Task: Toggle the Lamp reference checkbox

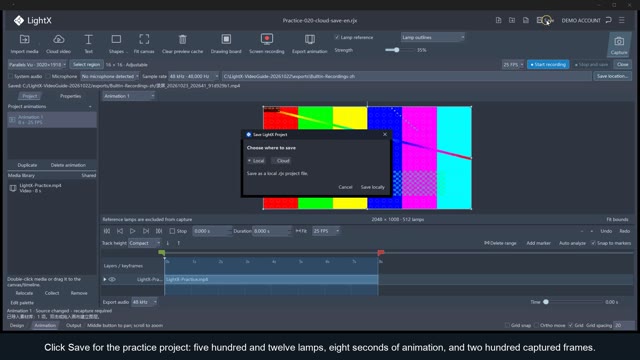Action: coord(337,37)
